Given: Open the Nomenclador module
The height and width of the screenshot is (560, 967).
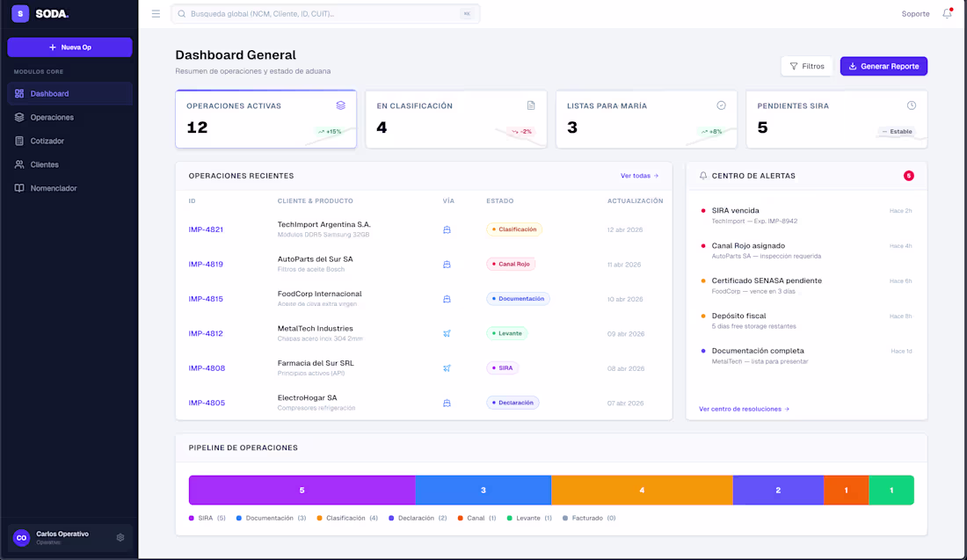Looking at the screenshot, I should point(53,188).
